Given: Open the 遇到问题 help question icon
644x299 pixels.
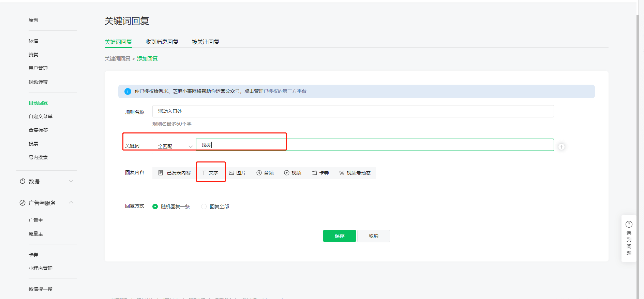Looking at the screenshot, I should [x=629, y=224].
